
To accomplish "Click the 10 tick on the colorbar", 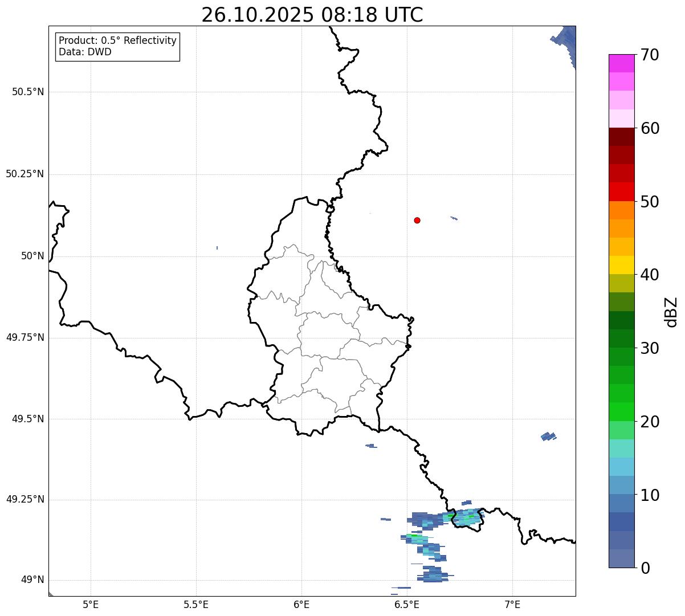I will (650, 495).
